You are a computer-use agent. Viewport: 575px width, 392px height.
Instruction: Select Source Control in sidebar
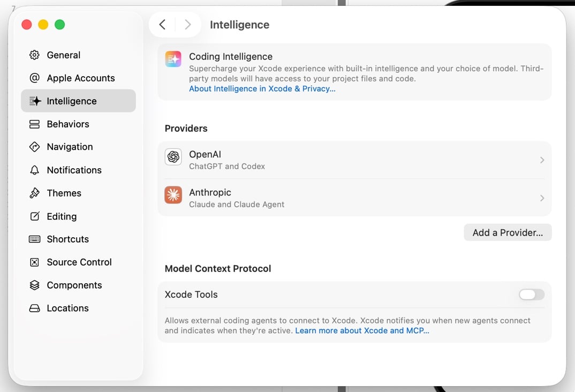(79, 262)
